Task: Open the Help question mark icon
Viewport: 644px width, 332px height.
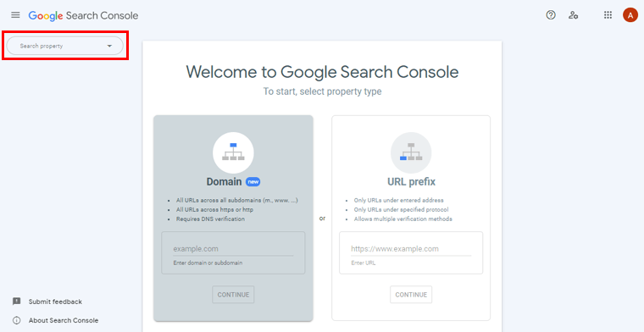Action: [551, 15]
